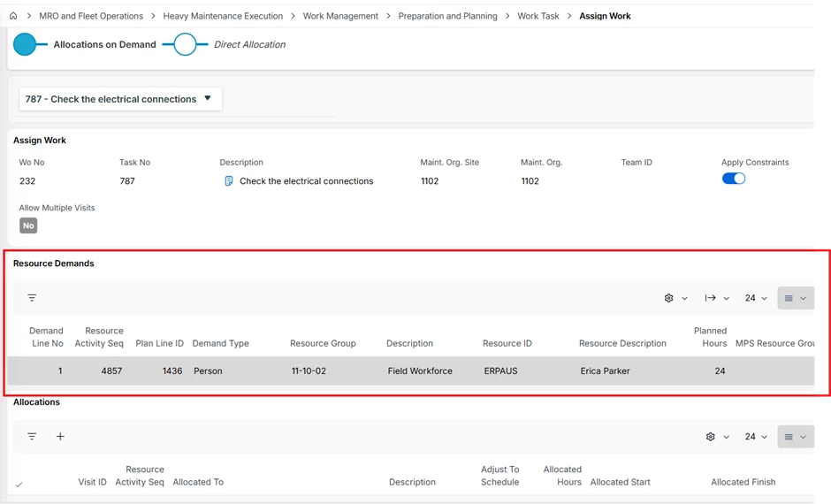Expand Resource Demands page size 24 dropdown
Screen dimensions: 831x504
pos(756,298)
